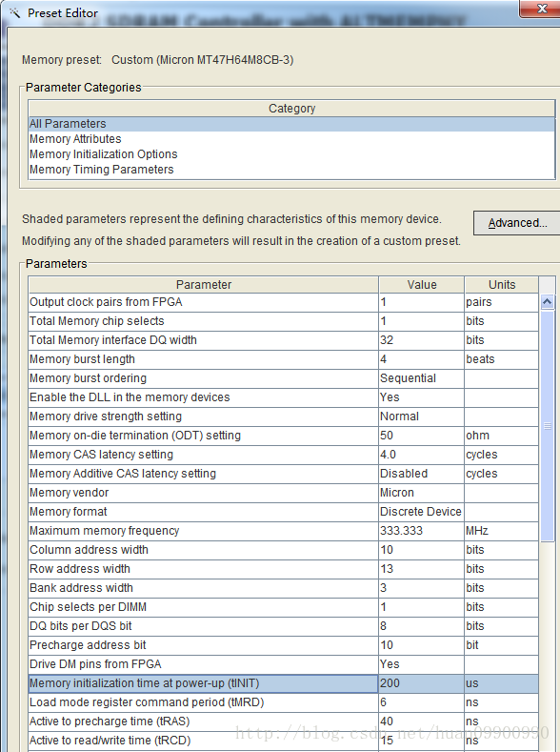Click the Preset Editor wand icon

[15, 13]
